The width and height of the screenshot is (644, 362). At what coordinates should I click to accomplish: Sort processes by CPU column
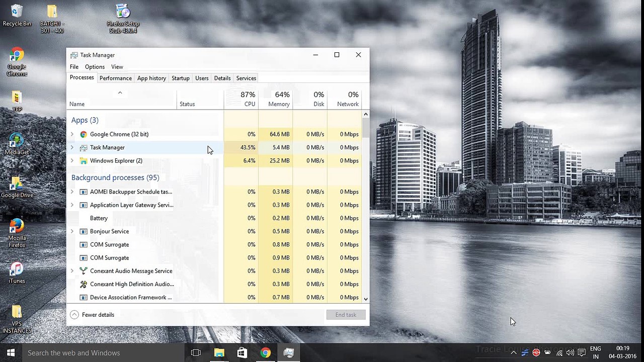tap(241, 99)
